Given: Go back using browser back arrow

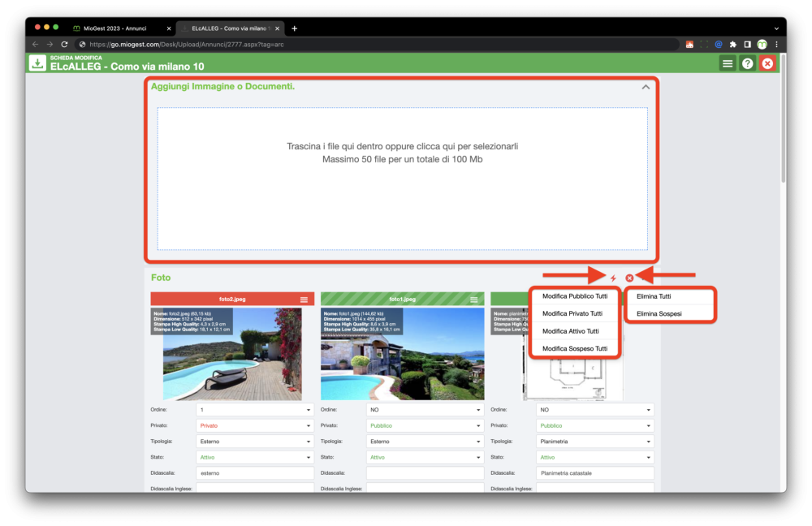Looking at the screenshot, I should click(x=35, y=45).
